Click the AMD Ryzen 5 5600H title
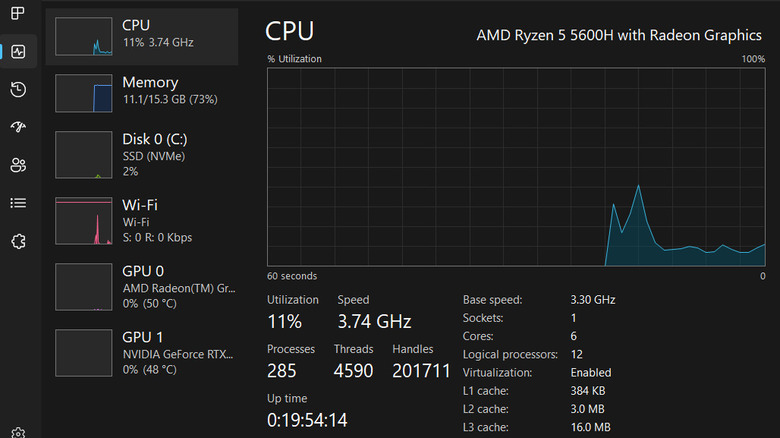This screenshot has height=438, width=780. pos(619,35)
